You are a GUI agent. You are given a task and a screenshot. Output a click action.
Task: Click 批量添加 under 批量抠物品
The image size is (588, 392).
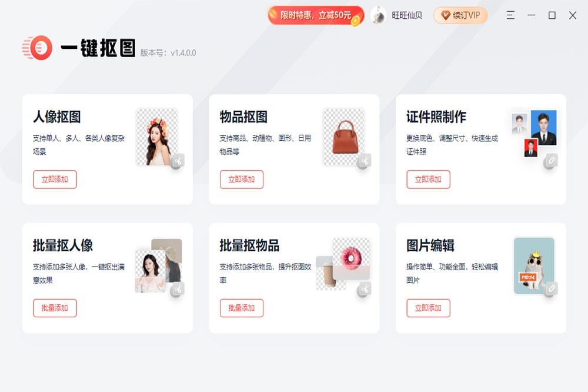coord(242,308)
